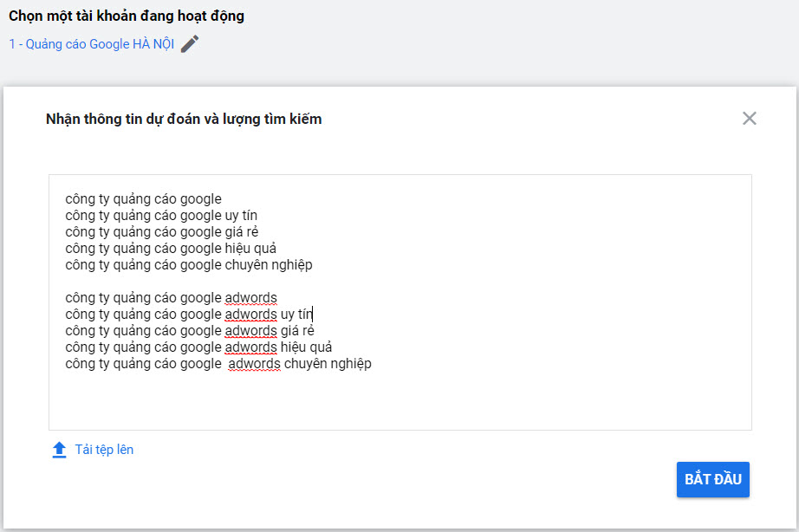799x532 pixels.
Task: Click the keyword line 'google adwords uy tín'
Action: point(188,315)
